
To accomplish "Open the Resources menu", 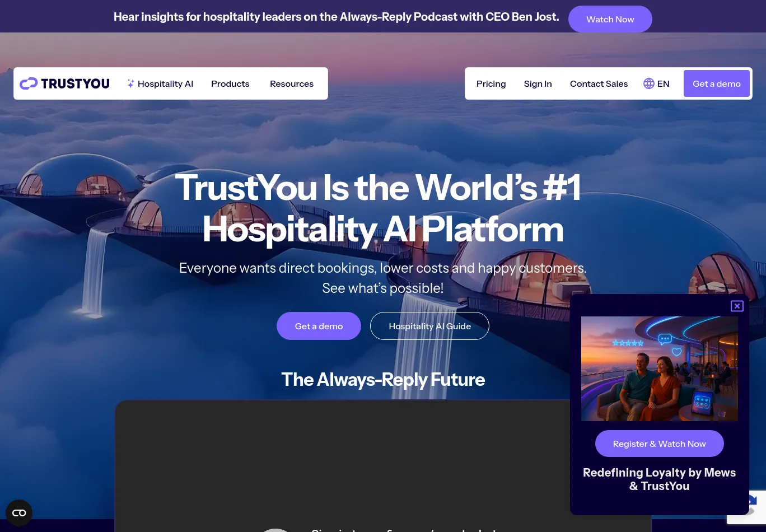I will 292,83.
